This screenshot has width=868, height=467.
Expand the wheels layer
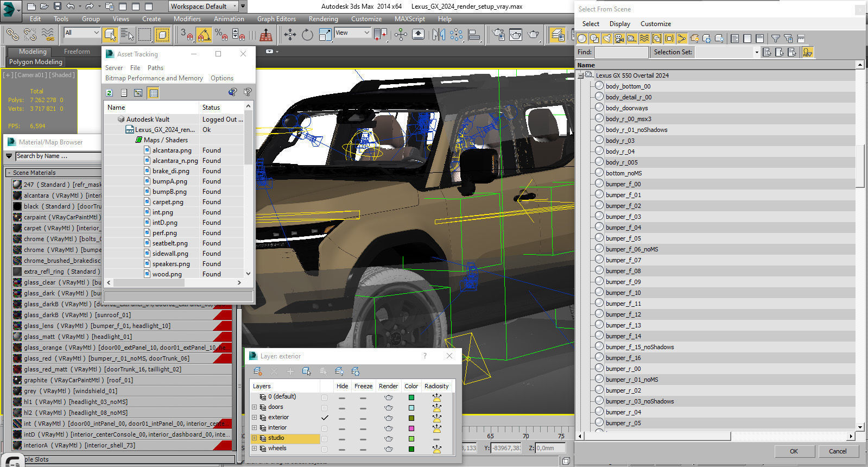tap(254, 448)
